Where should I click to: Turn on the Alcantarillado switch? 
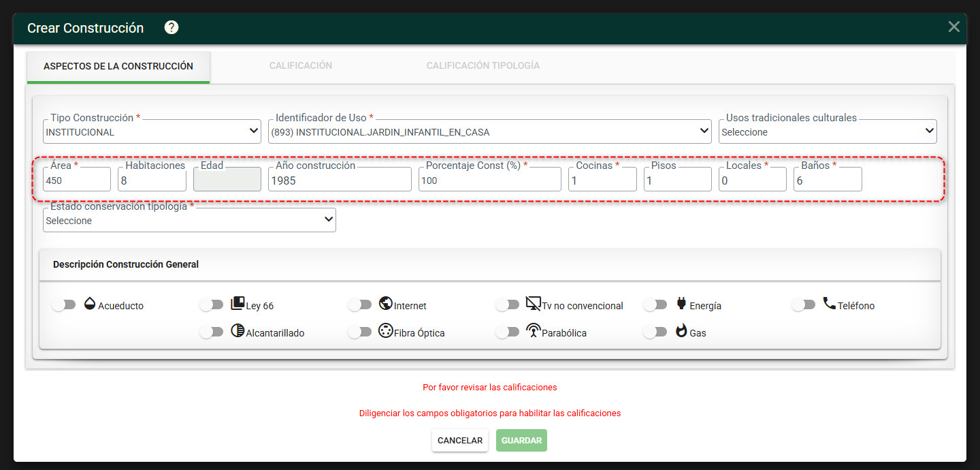(211, 332)
